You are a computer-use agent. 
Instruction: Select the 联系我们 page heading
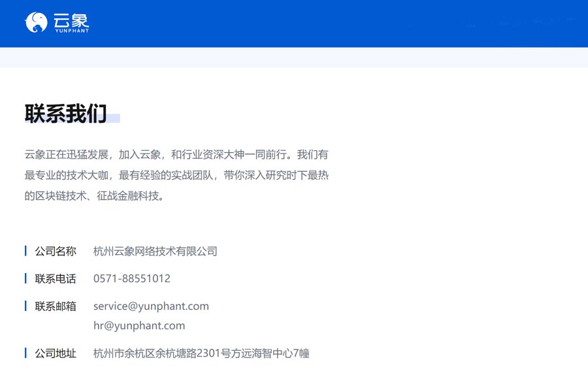pyautogui.click(x=65, y=114)
